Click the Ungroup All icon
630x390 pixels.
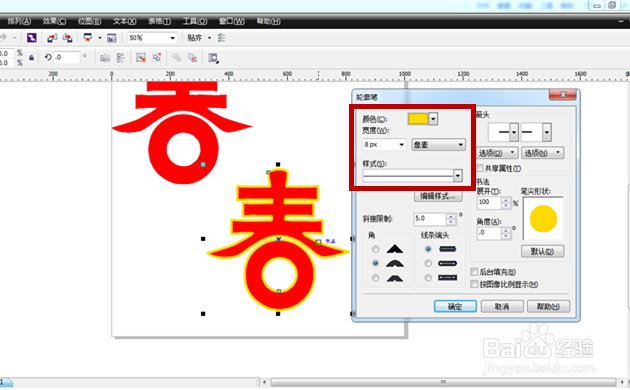157,58
